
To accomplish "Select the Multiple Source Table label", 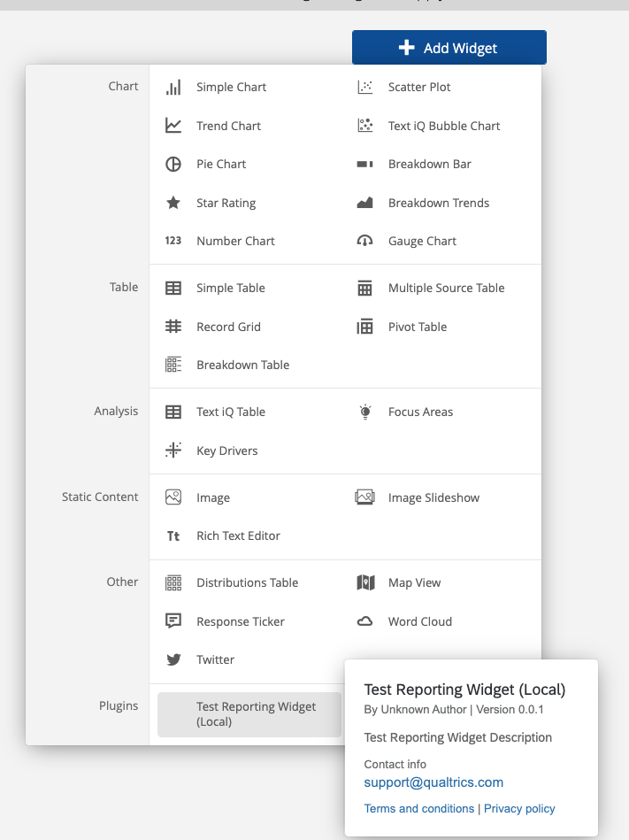I will tap(447, 289).
